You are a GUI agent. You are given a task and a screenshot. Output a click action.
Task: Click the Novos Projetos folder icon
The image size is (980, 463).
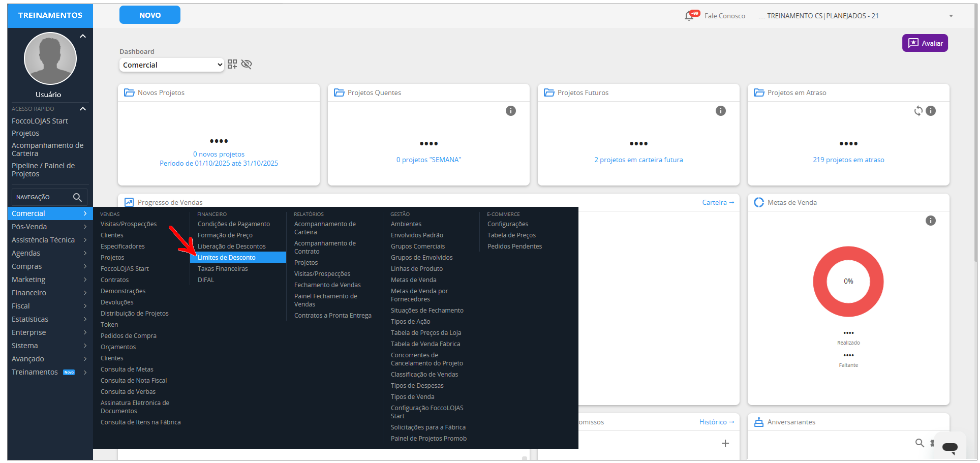[130, 92]
